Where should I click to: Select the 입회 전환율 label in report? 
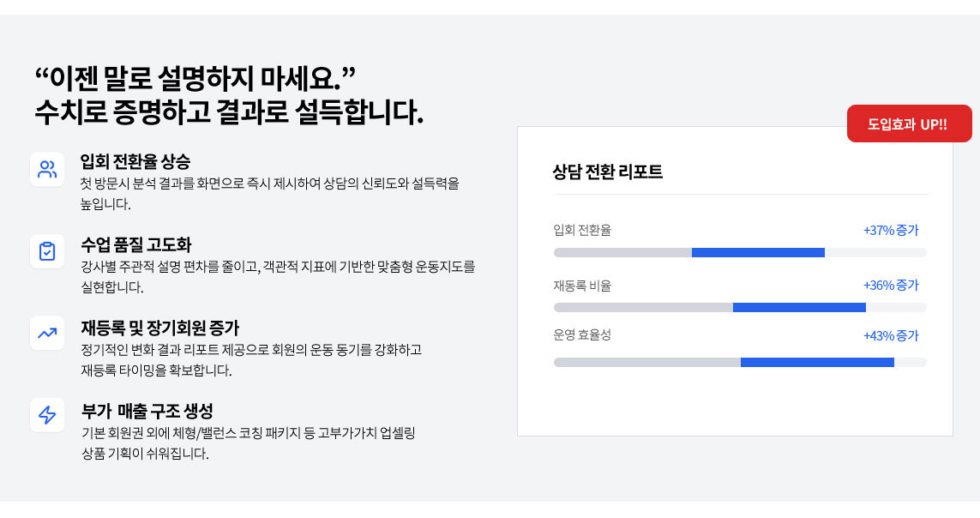pyautogui.click(x=582, y=230)
